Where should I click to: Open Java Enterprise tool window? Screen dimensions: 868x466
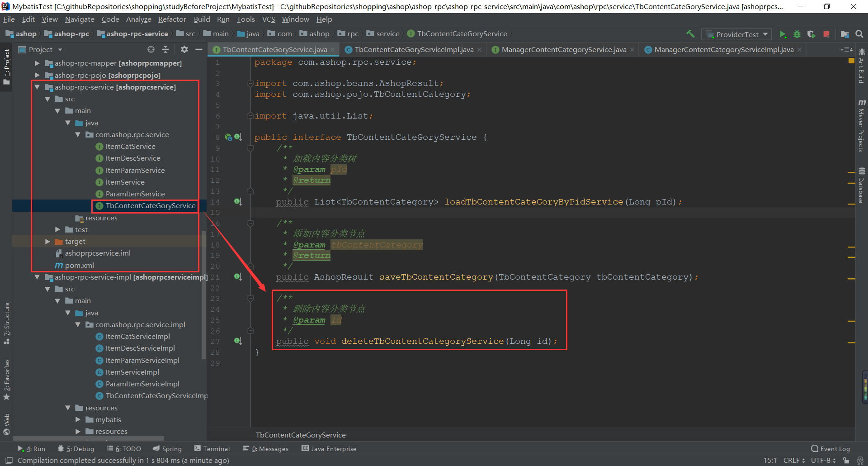tap(329, 449)
